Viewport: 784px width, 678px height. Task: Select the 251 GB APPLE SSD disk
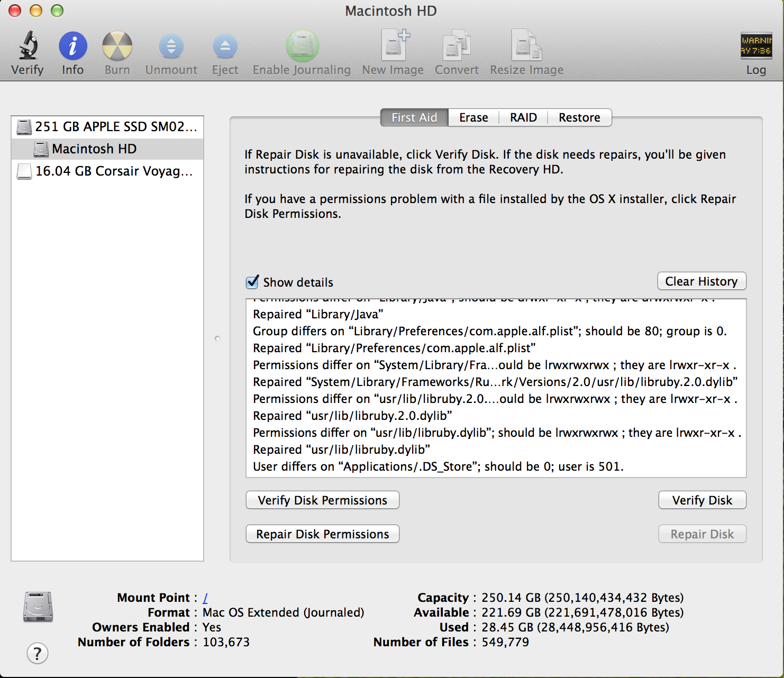click(x=107, y=127)
